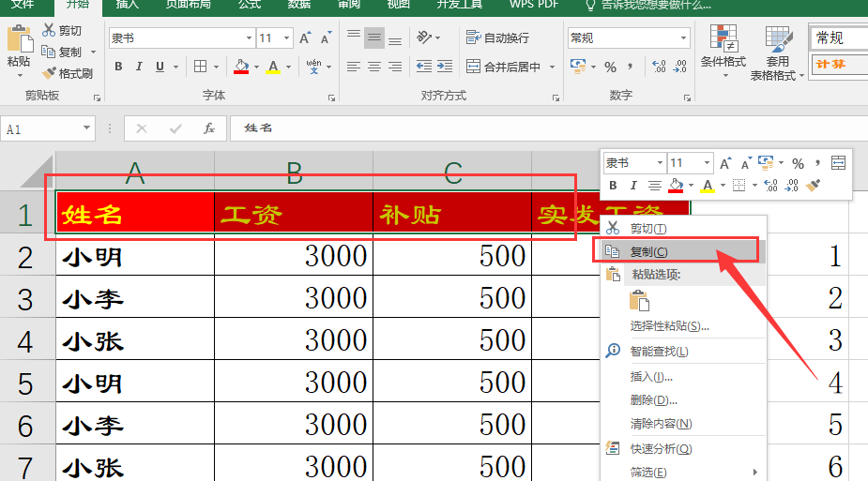
Task: Apply percent style in ribbon
Action: (611, 67)
